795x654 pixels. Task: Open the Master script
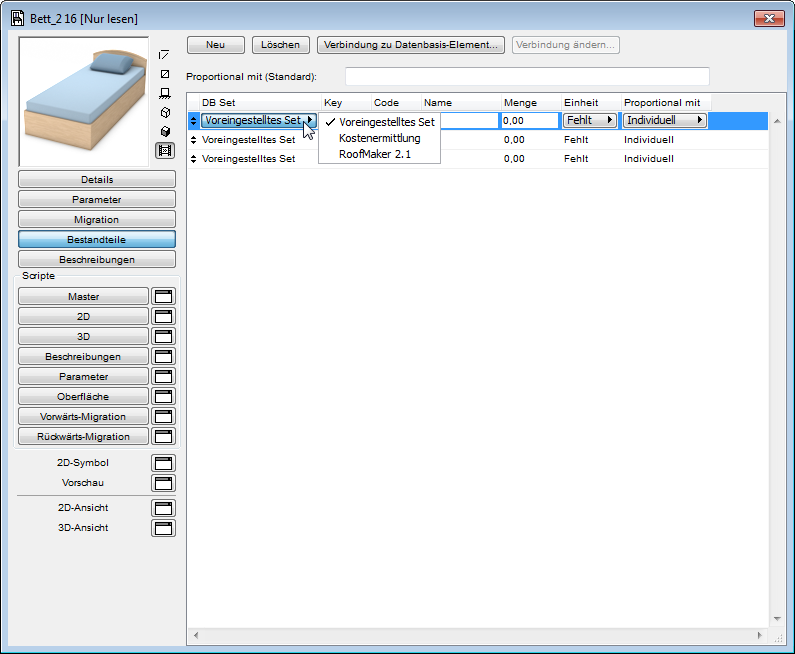[x=84, y=296]
